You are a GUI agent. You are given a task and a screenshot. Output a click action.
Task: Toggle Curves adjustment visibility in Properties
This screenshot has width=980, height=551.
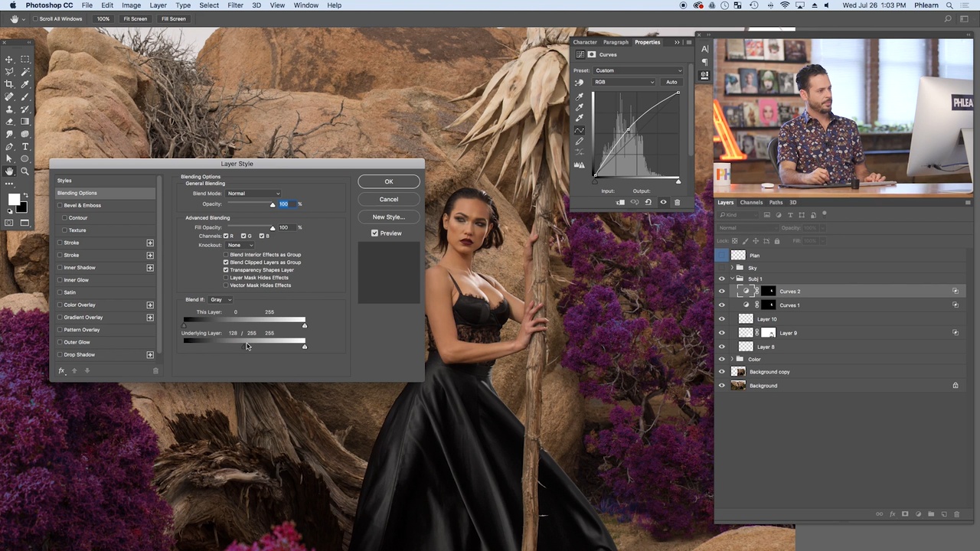coord(663,202)
